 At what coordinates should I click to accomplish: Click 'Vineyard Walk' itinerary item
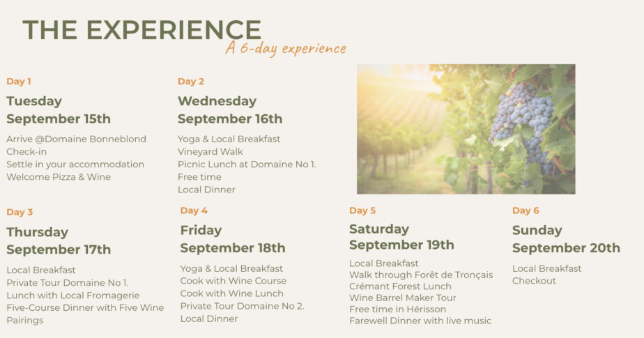(x=210, y=151)
